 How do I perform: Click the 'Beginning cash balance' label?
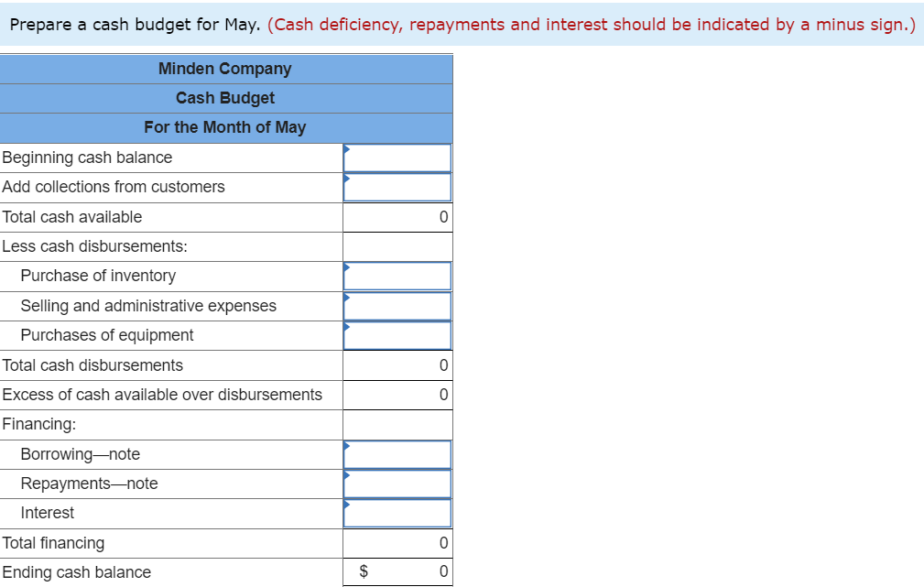(87, 158)
